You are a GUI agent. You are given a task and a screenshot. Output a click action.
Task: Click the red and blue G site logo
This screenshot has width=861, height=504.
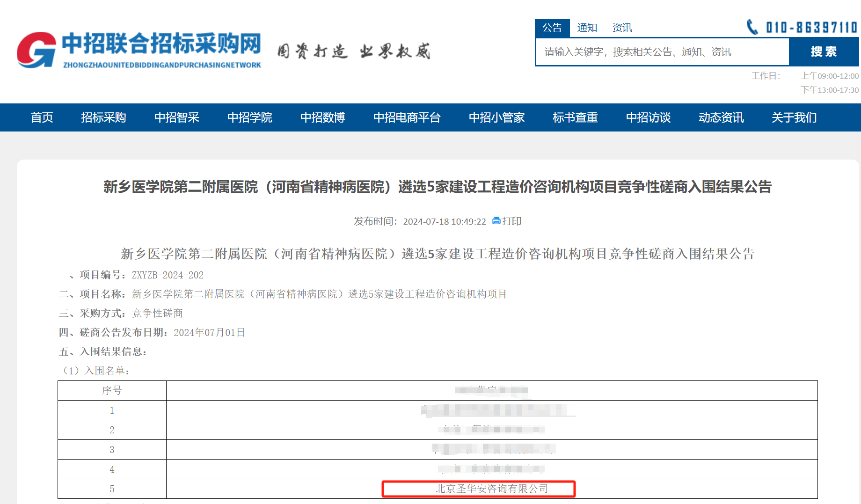click(x=36, y=50)
